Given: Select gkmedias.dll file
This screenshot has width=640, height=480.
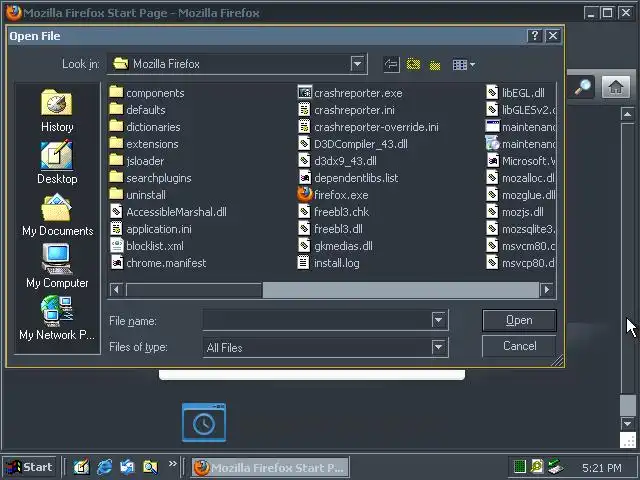Looking at the screenshot, I should [335, 246].
